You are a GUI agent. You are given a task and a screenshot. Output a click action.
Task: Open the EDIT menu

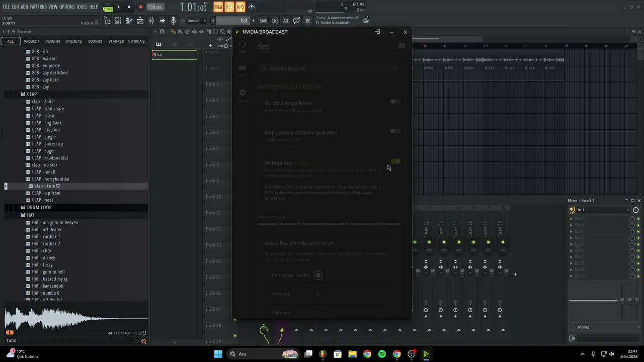point(16,7)
